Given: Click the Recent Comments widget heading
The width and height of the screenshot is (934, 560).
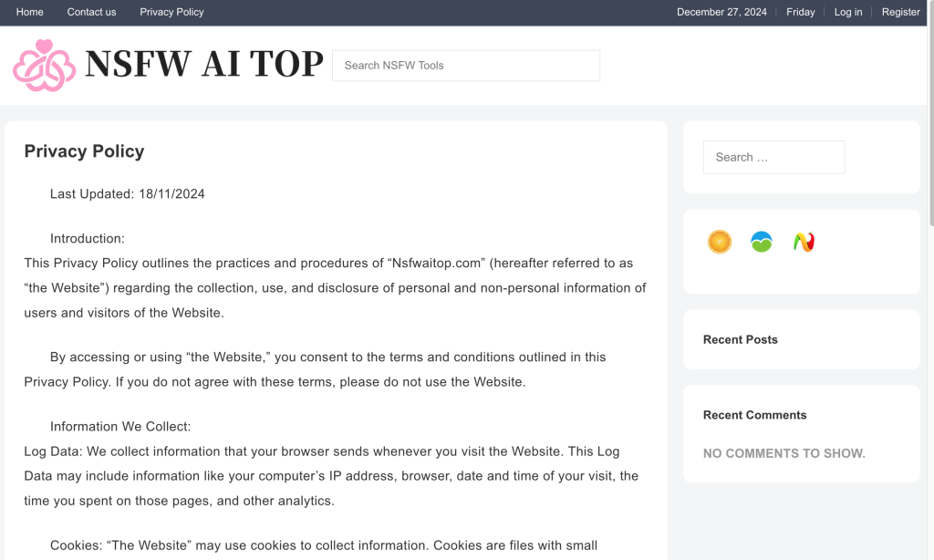Looking at the screenshot, I should point(755,415).
